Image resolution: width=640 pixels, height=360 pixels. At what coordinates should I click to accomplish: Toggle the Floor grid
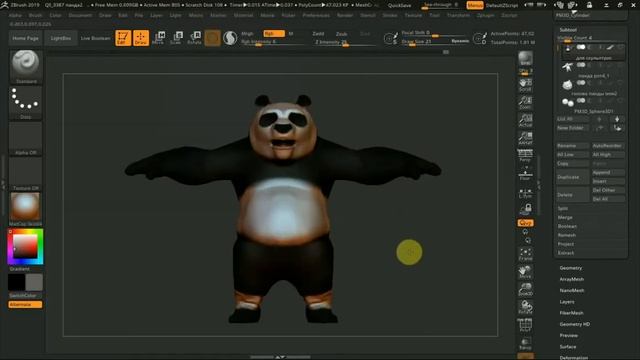tap(525, 173)
